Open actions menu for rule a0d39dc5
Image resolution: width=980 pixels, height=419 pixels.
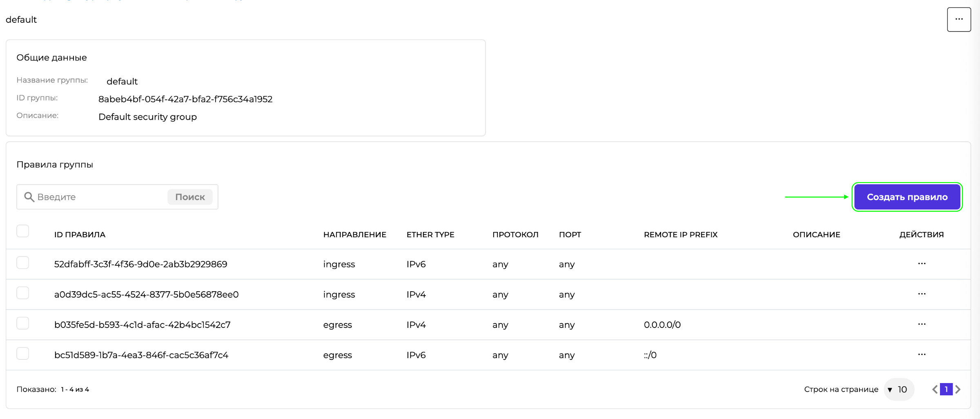[922, 294]
